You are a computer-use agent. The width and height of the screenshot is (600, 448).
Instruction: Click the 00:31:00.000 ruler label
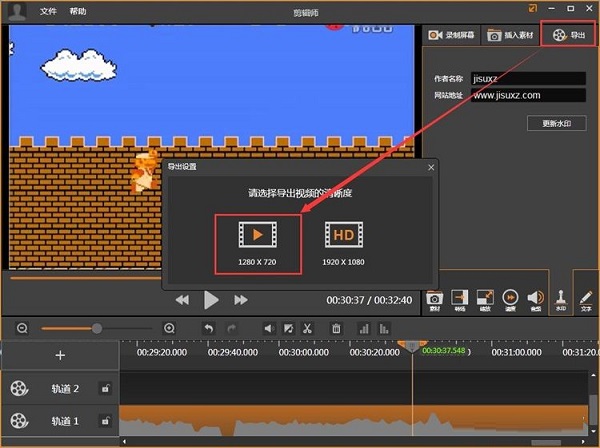click(516, 352)
